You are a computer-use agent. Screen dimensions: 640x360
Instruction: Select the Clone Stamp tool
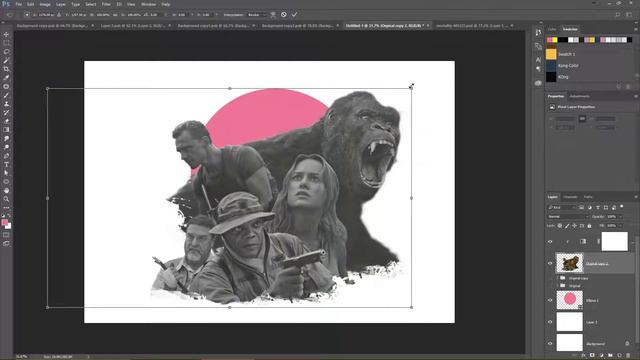[6, 104]
